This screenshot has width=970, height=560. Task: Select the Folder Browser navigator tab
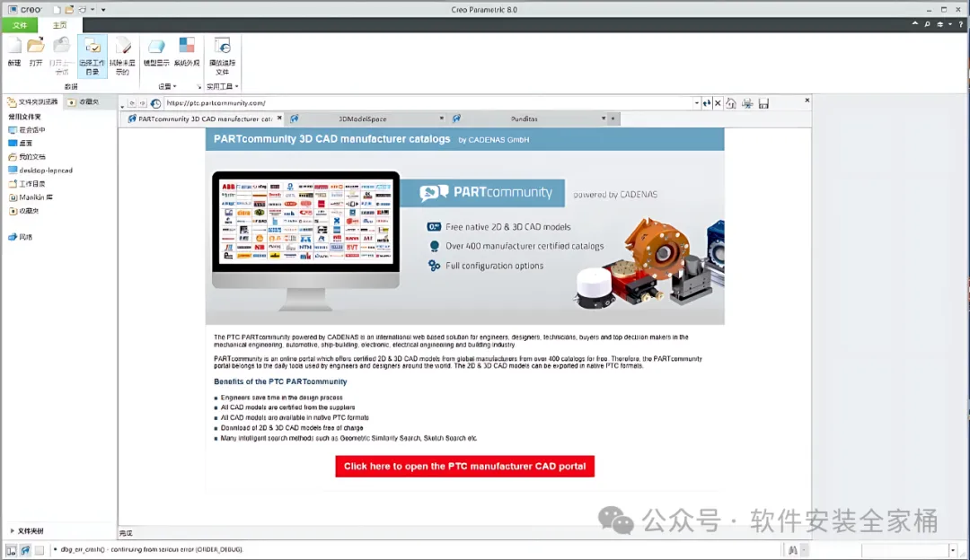[33, 102]
